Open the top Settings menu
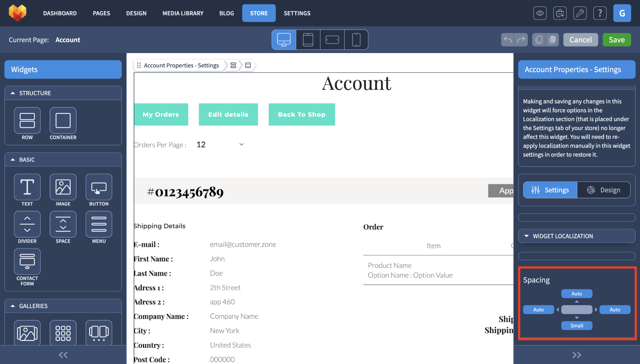This screenshot has height=364, width=640. 297,13
